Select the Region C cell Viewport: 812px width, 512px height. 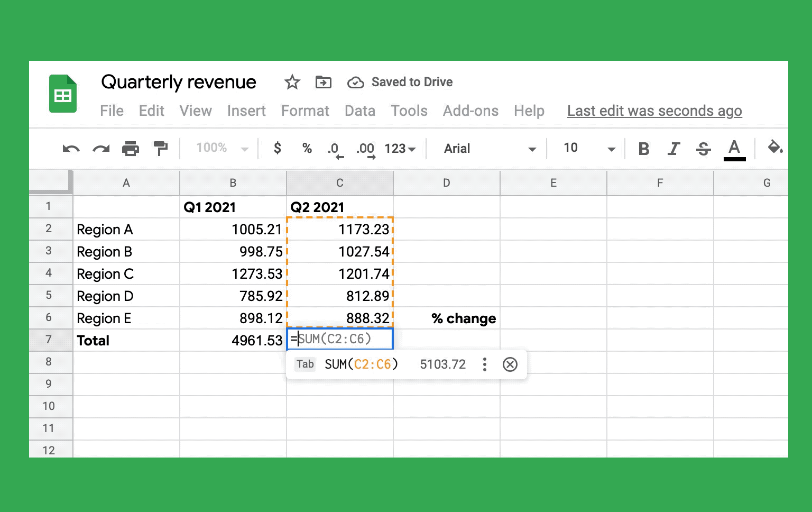tap(126, 273)
